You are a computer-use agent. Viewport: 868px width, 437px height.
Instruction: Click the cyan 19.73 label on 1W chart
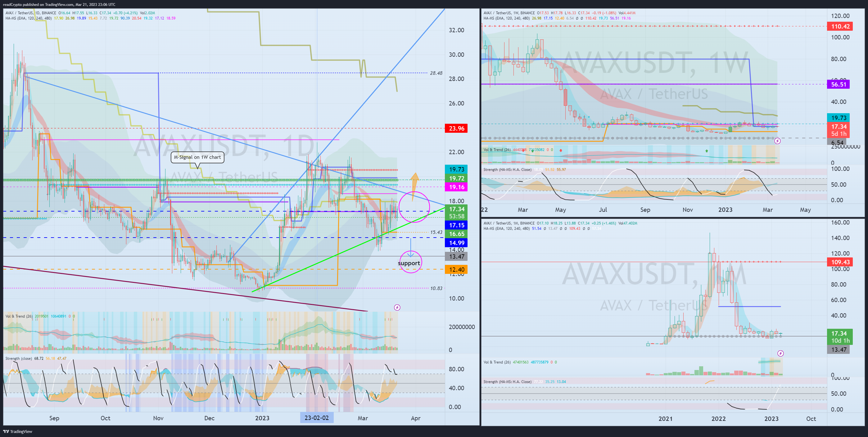coord(838,118)
